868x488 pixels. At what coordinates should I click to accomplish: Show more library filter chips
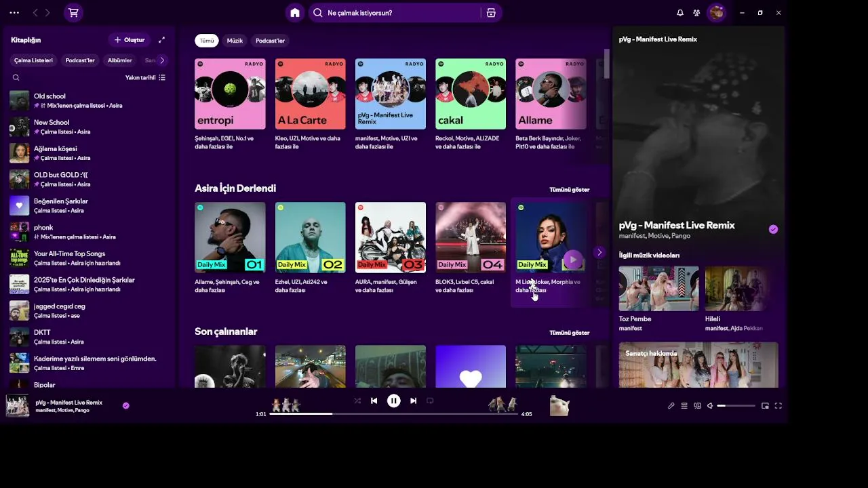point(161,60)
